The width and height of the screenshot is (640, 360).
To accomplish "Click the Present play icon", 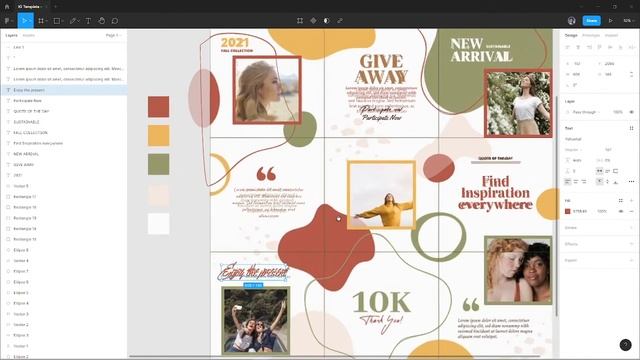I will pyautogui.click(x=611, y=20).
